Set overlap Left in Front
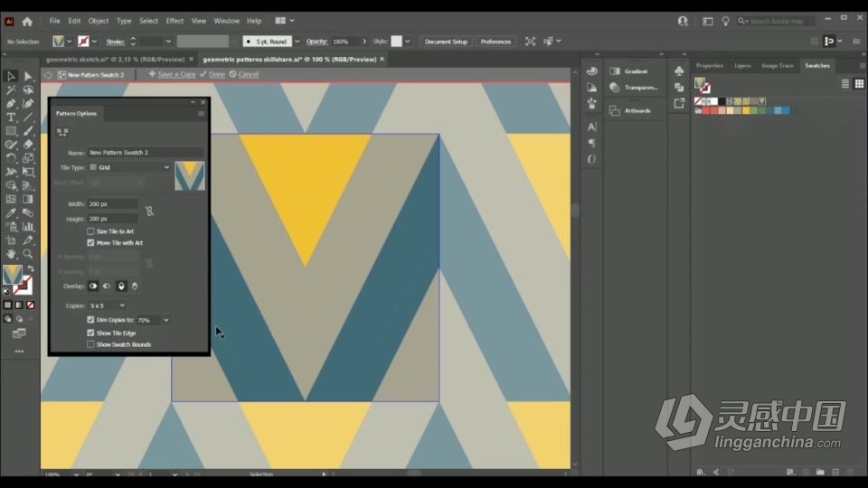 (x=93, y=286)
